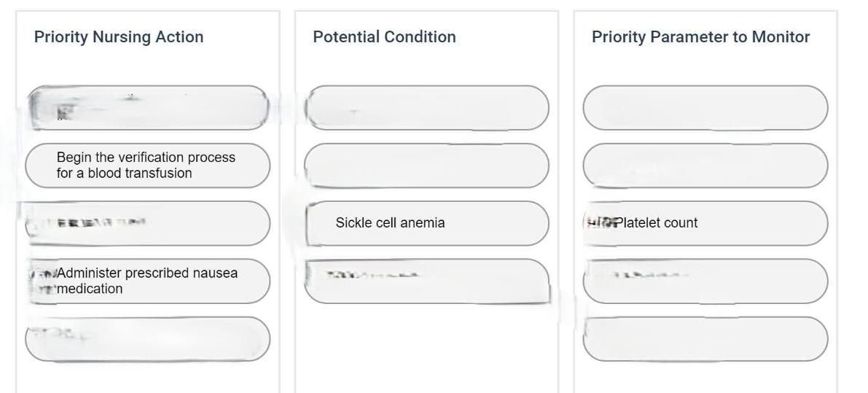Pick second option under Priority Parameter to Monitor
This screenshot has width=868, height=393.
click(x=705, y=166)
